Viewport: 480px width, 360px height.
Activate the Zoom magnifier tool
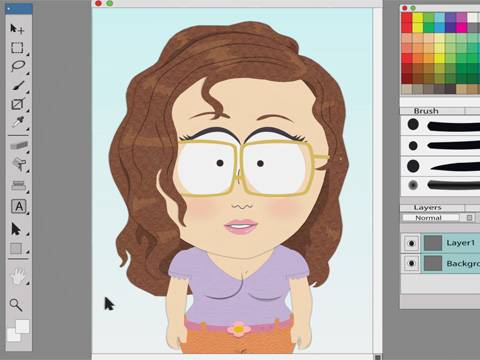pyautogui.click(x=16, y=305)
